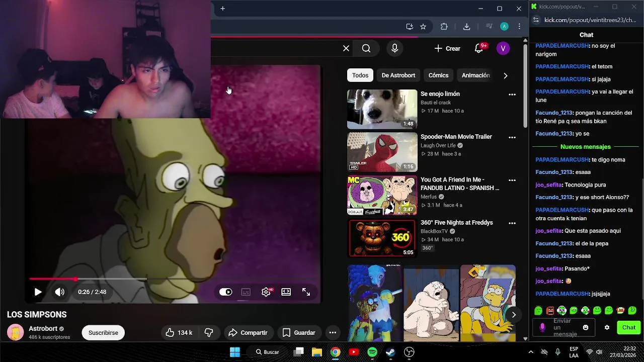Click the Suscribirse button
644x362 pixels.
point(103,333)
